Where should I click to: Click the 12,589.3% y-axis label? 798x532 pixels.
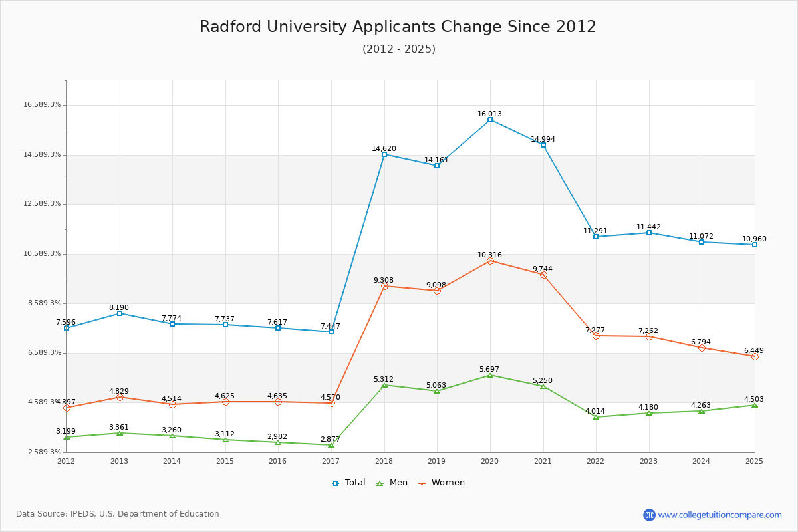tap(42, 204)
